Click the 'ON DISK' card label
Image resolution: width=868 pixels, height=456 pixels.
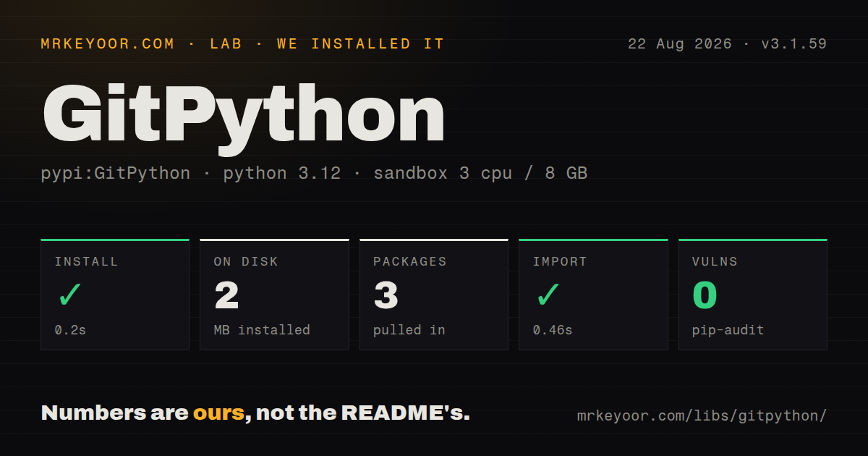pos(246,262)
